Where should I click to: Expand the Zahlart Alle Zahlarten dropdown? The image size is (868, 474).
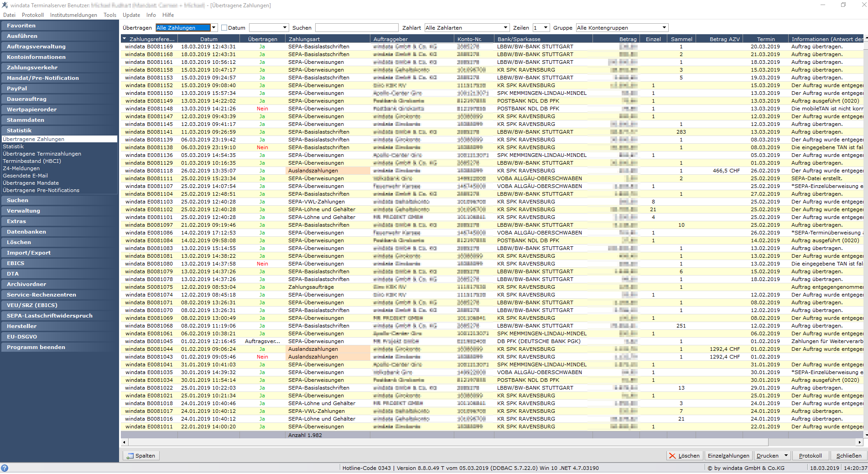[x=505, y=28]
